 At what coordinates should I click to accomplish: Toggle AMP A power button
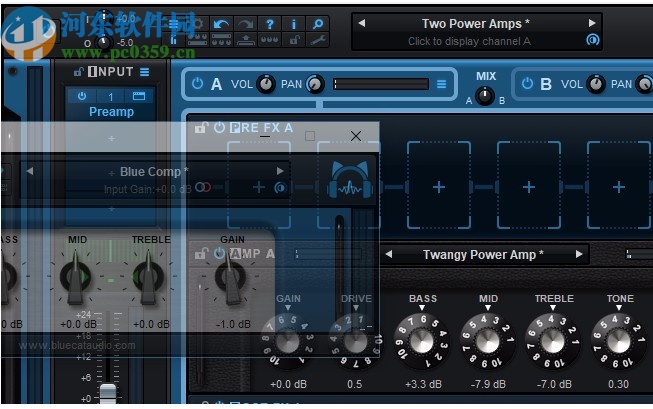pos(219,253)
